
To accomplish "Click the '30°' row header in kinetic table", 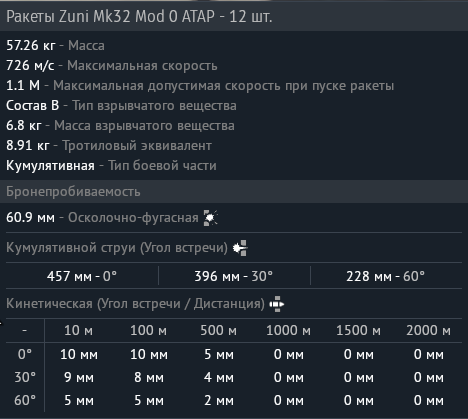I will point(25,377).
